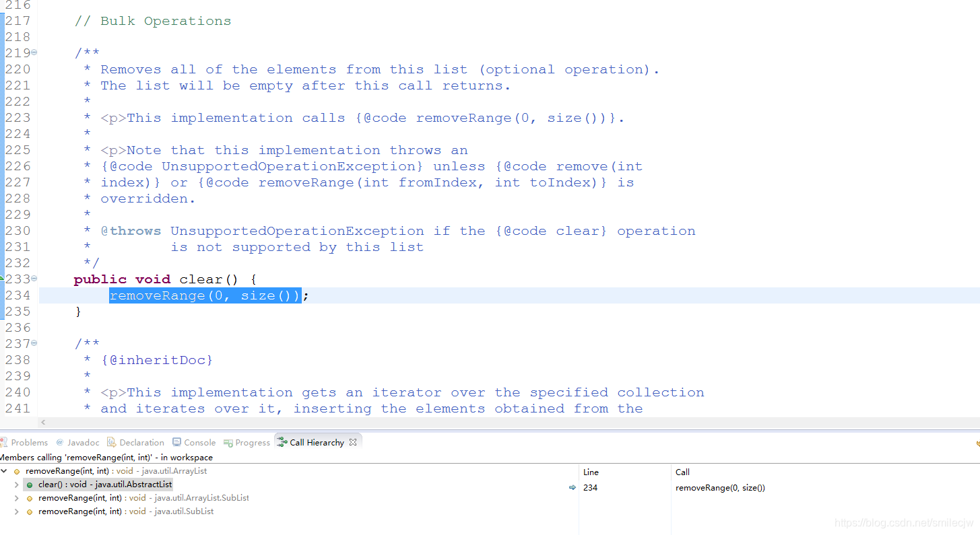Switch to the Problems tab
This screenshot has width=980, height=535.
(x=24, y=442)
